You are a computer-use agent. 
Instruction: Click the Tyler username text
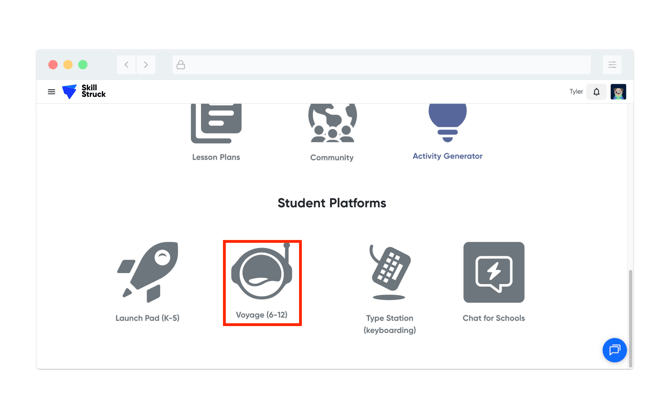576,92
